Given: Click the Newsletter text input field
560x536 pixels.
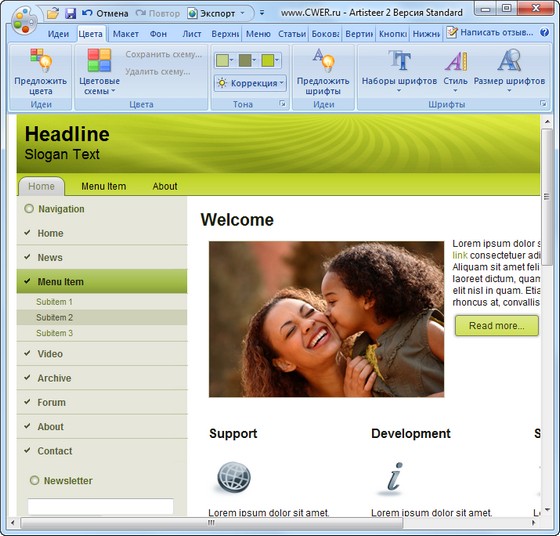Looking at the screenshot, I should [100, 506].
